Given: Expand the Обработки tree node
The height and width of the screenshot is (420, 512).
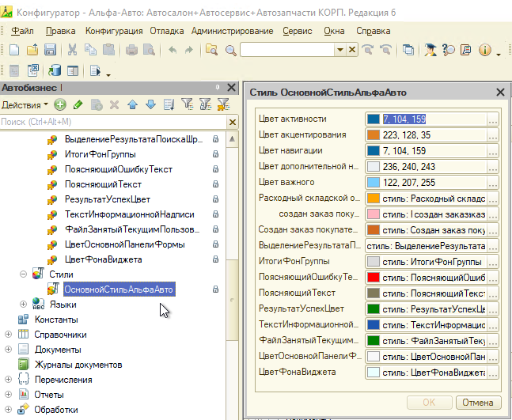Looking at the screenshot, I should pyautogui.click(x=8, y=409).
